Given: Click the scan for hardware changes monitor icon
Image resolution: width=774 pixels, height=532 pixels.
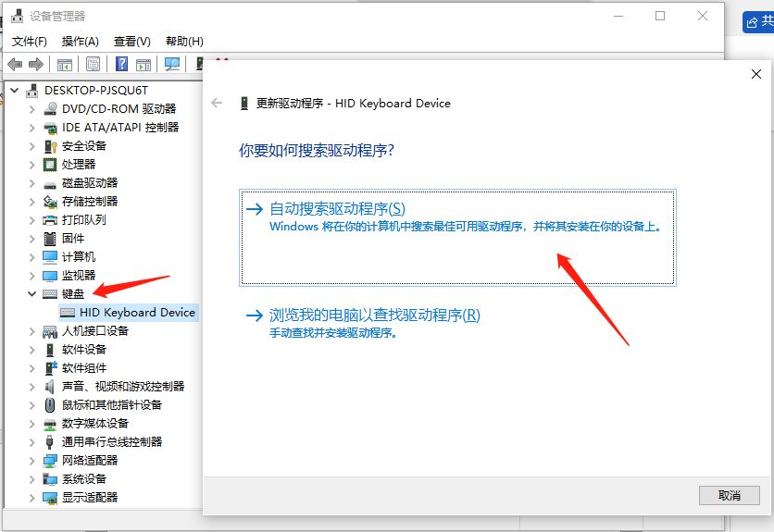Looking at the screenshot, I should click(172, 64).
